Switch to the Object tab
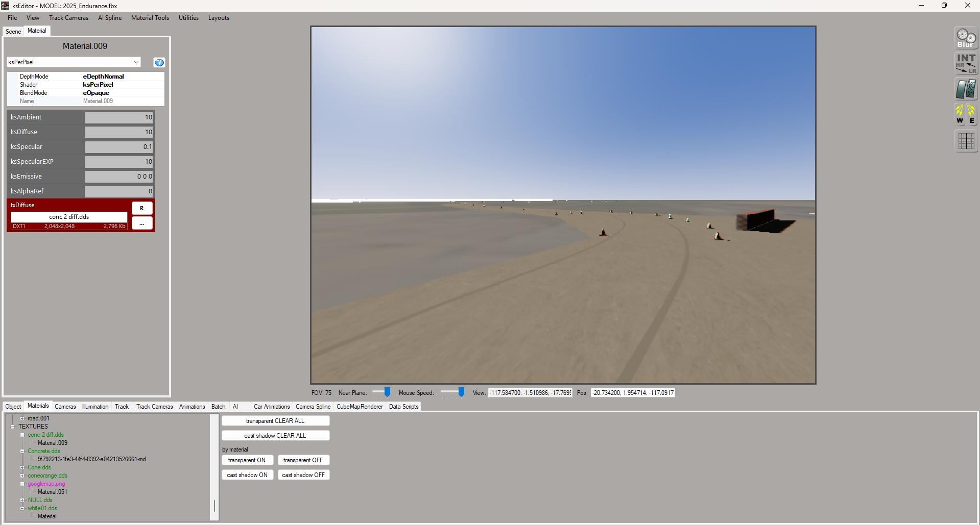980x525 pixels. 13,407
